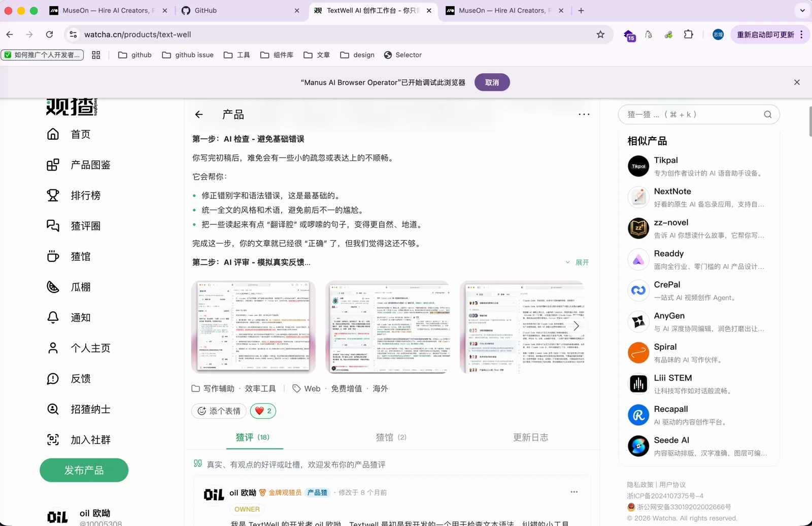Open the three-dot menu on oil 欧呦 review
Viewport: 812px width, 526px height.
tap(574, 492)
